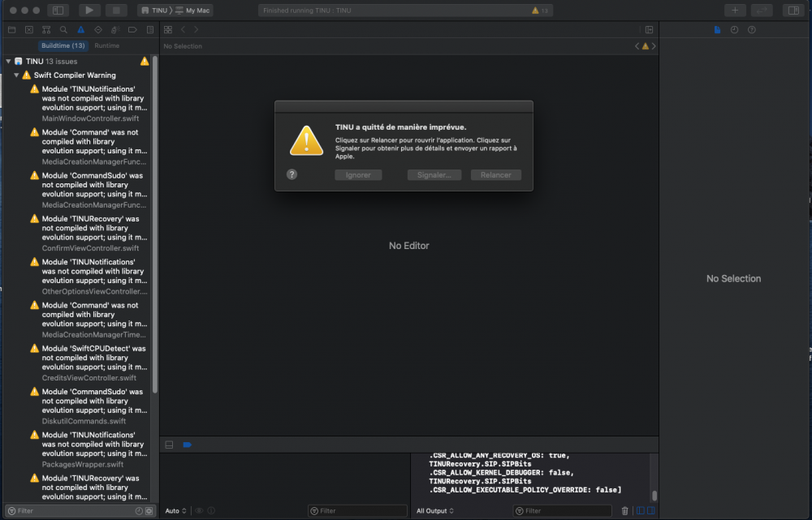Select the TINU scheme in toolbar

coord(155,11)
